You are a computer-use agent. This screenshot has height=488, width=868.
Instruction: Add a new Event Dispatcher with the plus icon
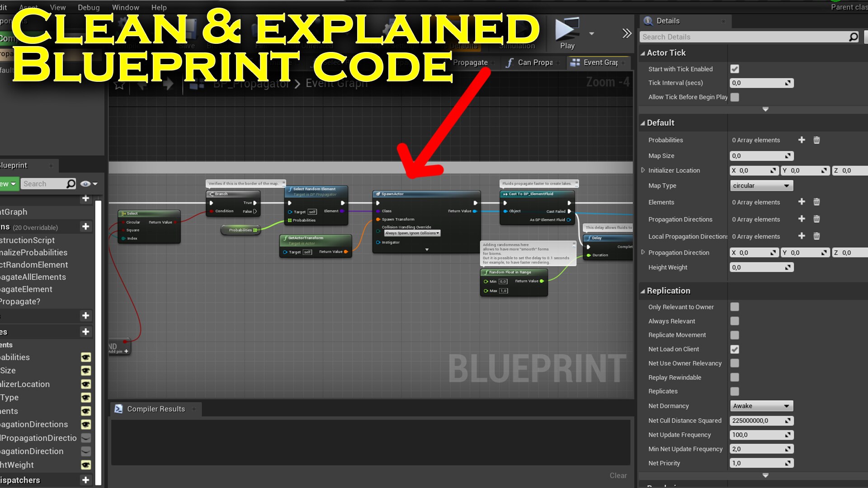pos(85,480)
